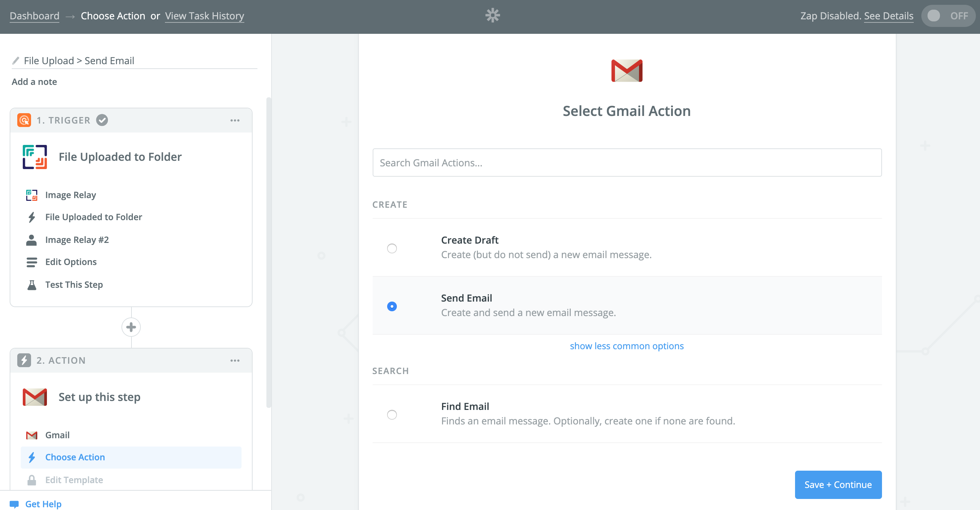Screen dimensions: 980x510
Task: Click the Search Gmail Actions field
Action: tap(627, 163)
